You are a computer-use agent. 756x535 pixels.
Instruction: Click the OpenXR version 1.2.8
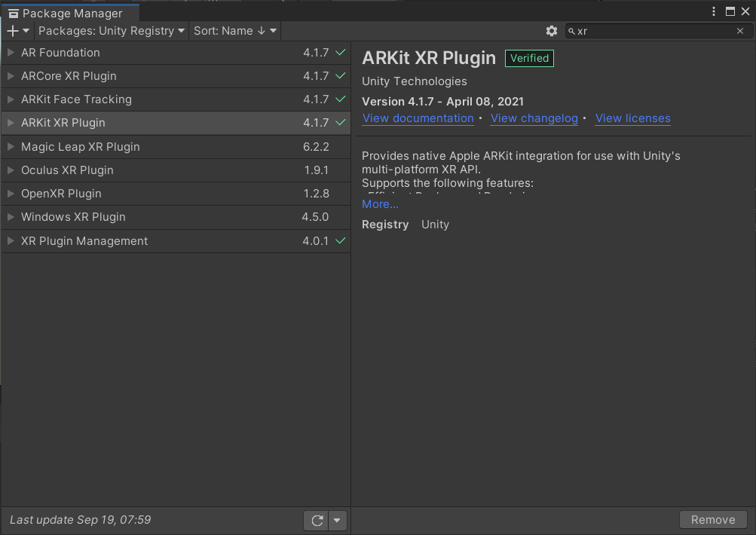(x=317, y=193)
